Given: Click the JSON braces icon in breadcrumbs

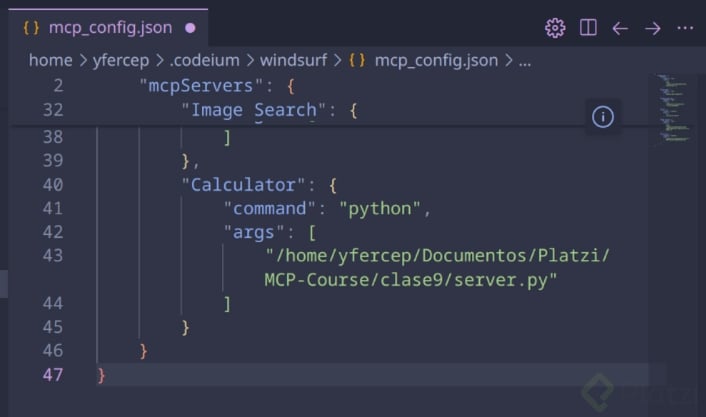Looking at the screenshot, I should pos(357,61).
